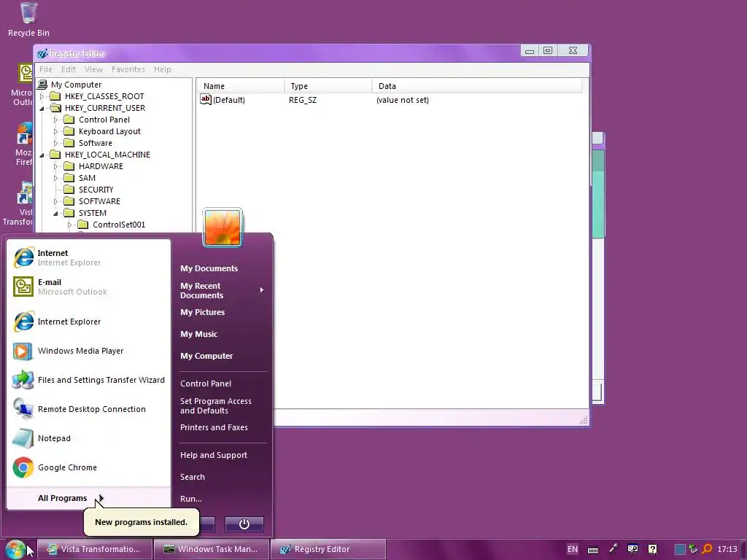Expand the ControlSet001 registry key
The width and height of the screenshot is (747, 560).
(x=69, y=225)
